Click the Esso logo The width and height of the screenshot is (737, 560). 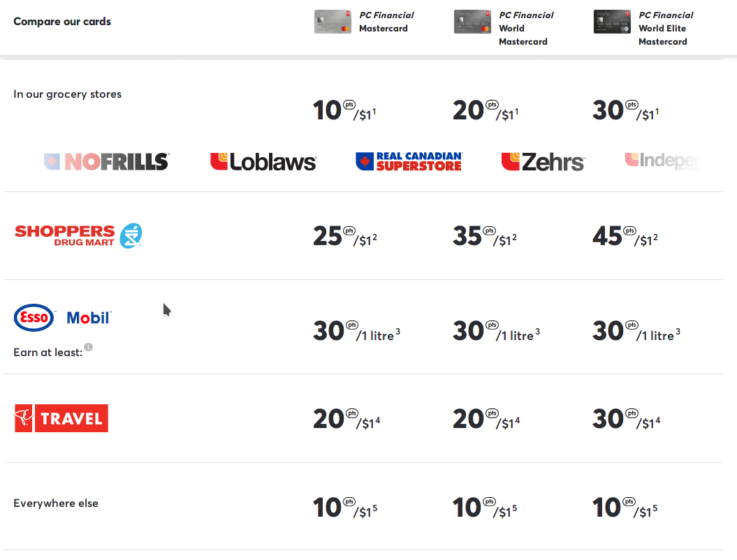pyautogui.click(x=34, y=318)
